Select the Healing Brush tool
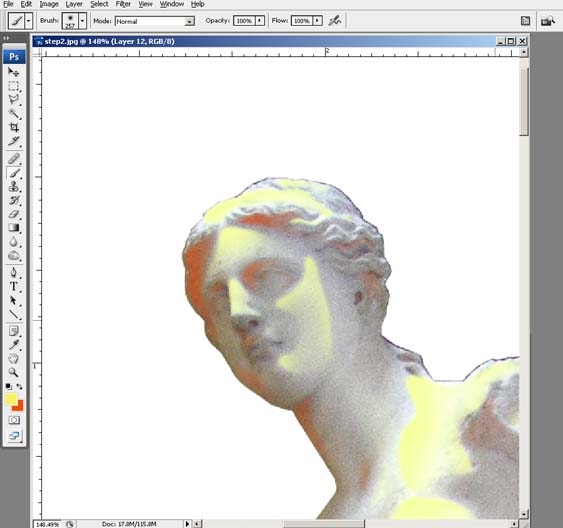The width and height of the screenshot is (563, 528). click(14, 159)
